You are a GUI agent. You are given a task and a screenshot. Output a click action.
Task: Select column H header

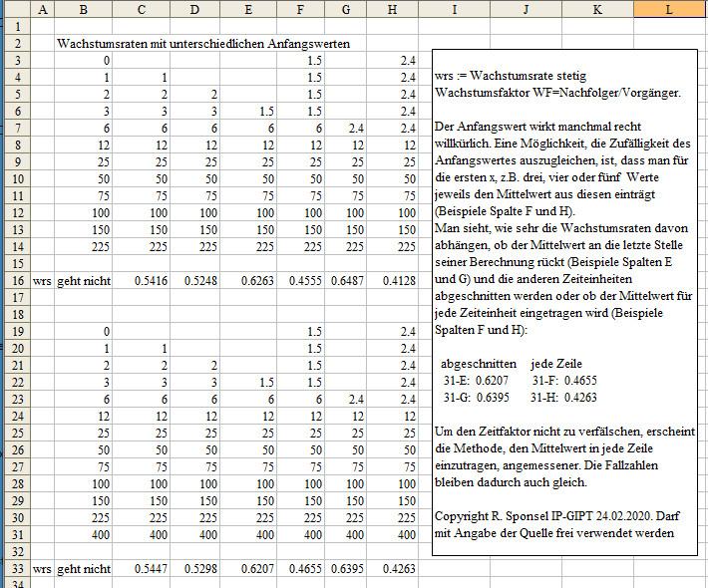393,10
